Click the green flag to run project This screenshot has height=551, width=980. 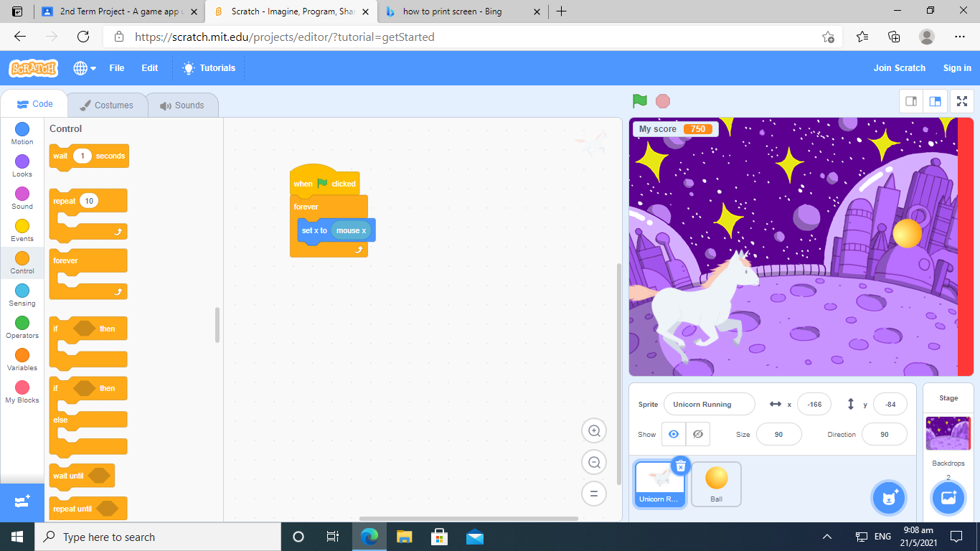[x=639, y=101]
